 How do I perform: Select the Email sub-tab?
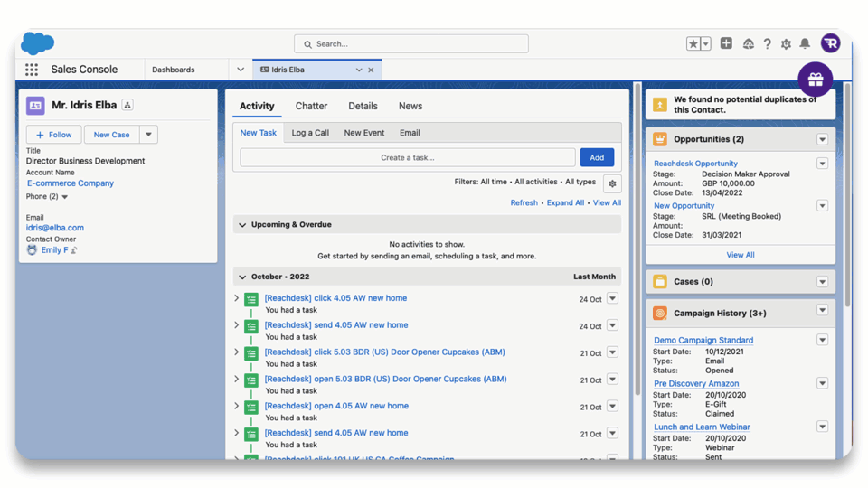[410, 133]
